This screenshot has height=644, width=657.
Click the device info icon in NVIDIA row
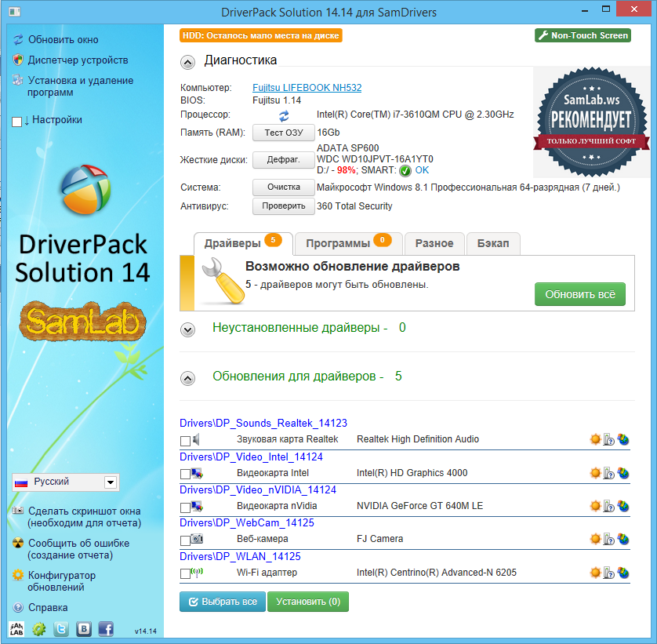click(609, 506)
